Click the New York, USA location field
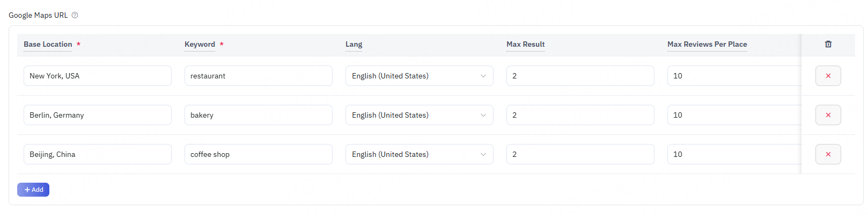Screen dimensions: 868x216 click(97, 76)
